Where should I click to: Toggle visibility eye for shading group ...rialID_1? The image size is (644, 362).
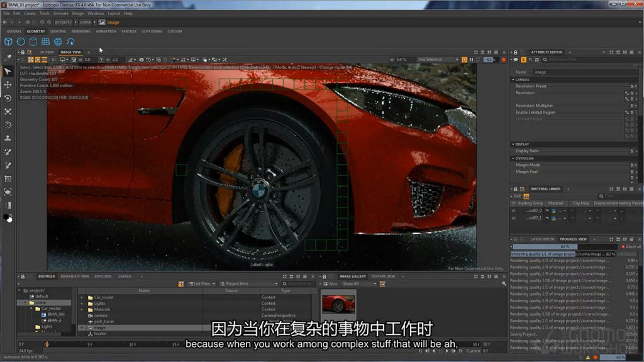pyautogui.click(x=513, y=218)
